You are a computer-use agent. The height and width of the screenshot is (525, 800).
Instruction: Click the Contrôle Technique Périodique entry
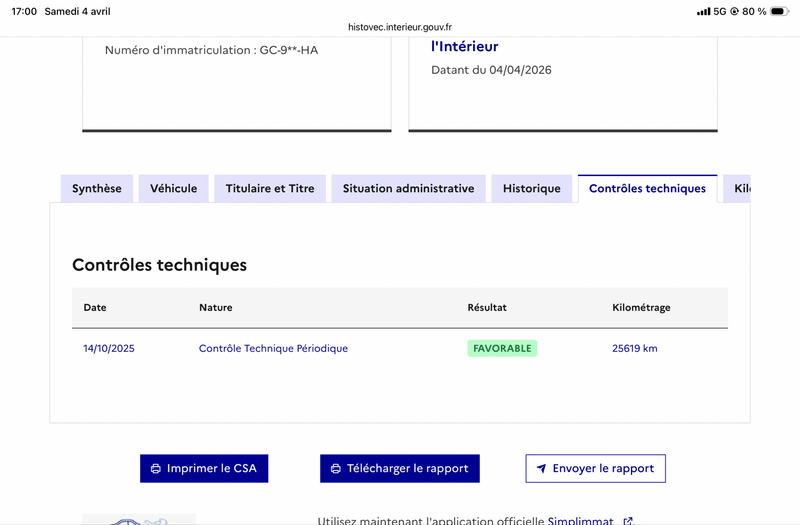pyautogui.click(x=273, y=348)
